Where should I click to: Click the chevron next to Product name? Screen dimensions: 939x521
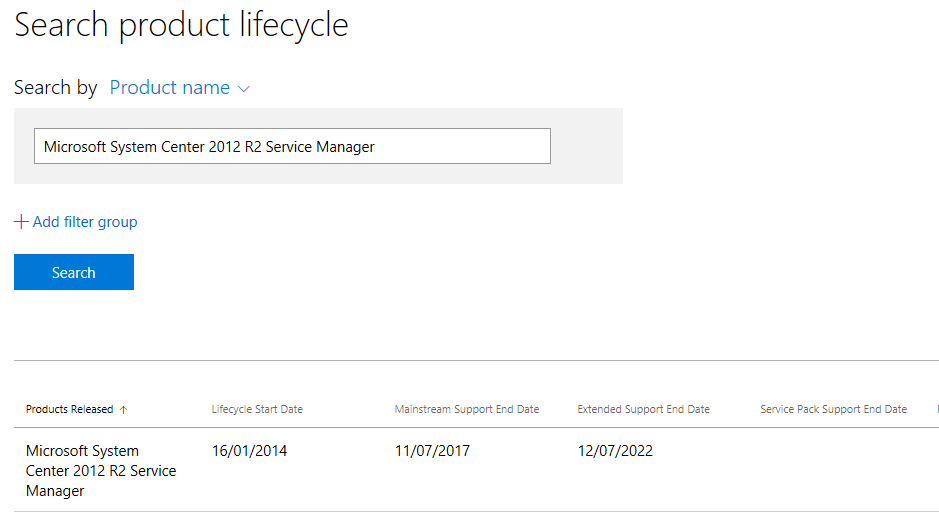(x=244, y=89)
